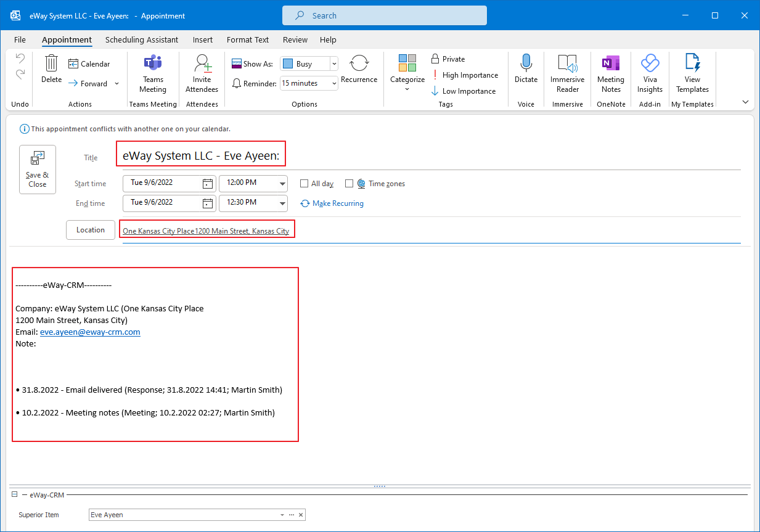Click the Outlook appointment icon in title bar
The width and height of the screenshot is (760, 532).
coord(15,15)
